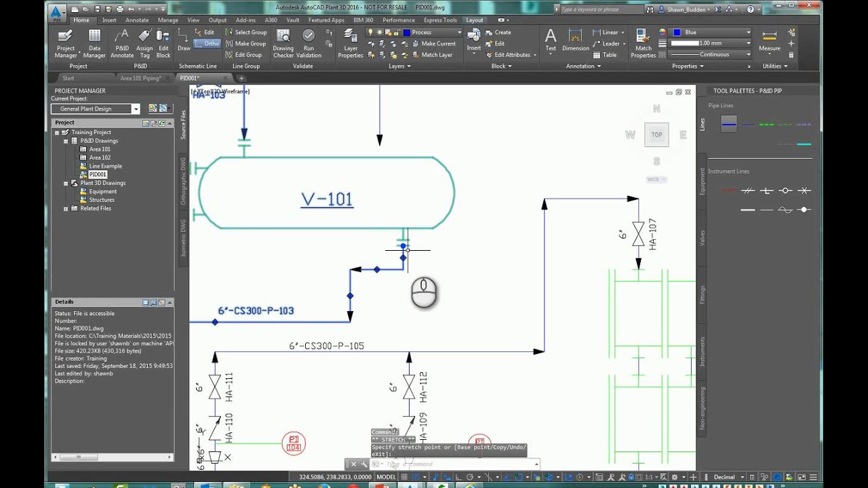The width and height of the screenshot is (868, 488).
Task: Select the primary pipe line in tool palette
Action: click(729, 124)
